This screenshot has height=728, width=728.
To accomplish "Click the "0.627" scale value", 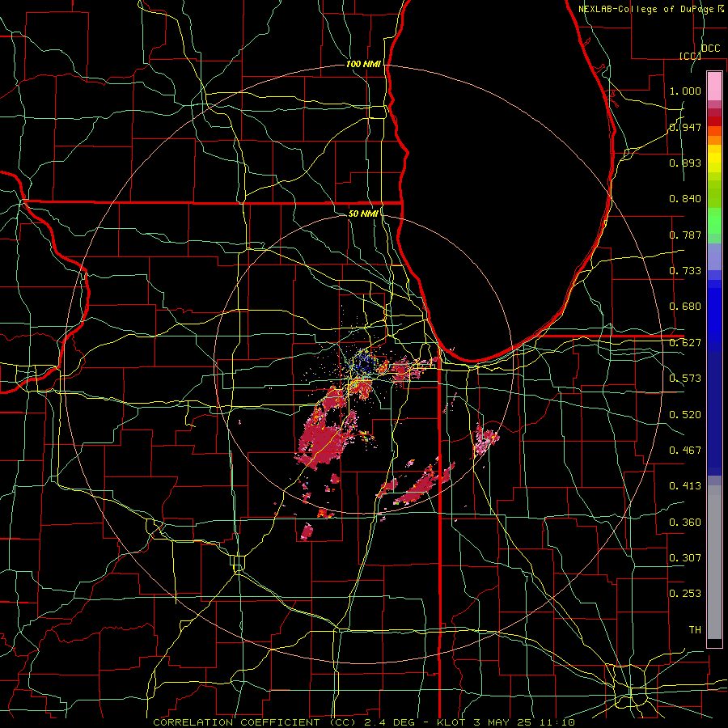I will (685, 343).
